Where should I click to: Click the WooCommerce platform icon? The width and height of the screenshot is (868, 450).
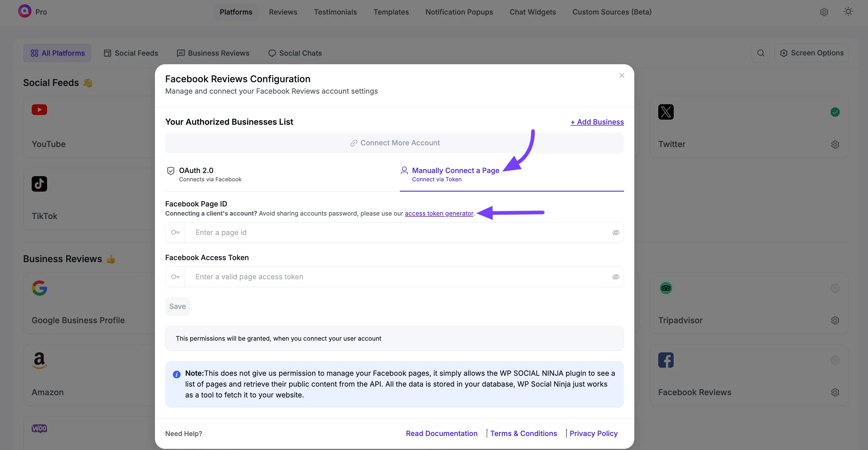pyautogui.click(x=39, y=428)
